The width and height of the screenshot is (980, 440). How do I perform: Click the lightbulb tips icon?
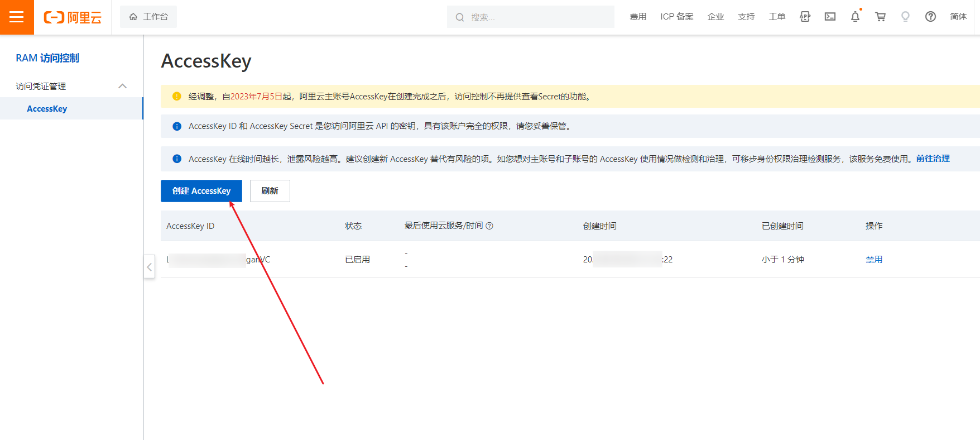[905, 17]
